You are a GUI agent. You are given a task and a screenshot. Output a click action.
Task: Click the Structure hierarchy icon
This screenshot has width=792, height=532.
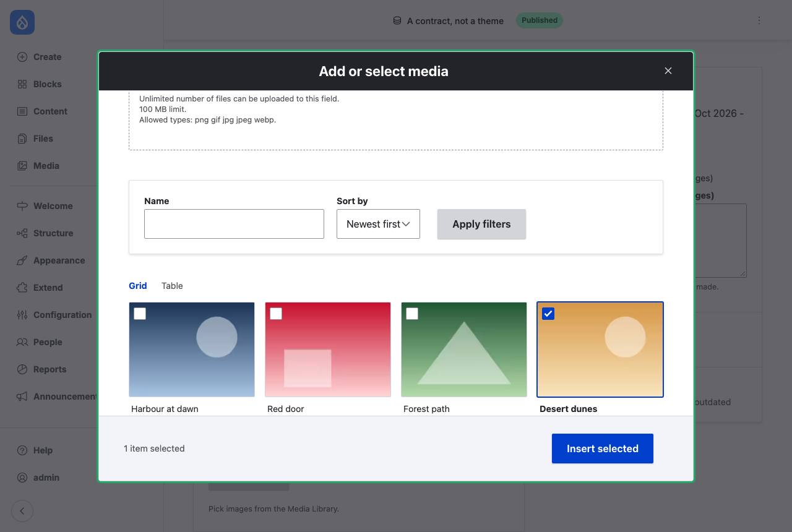click(x=22, y=233)
